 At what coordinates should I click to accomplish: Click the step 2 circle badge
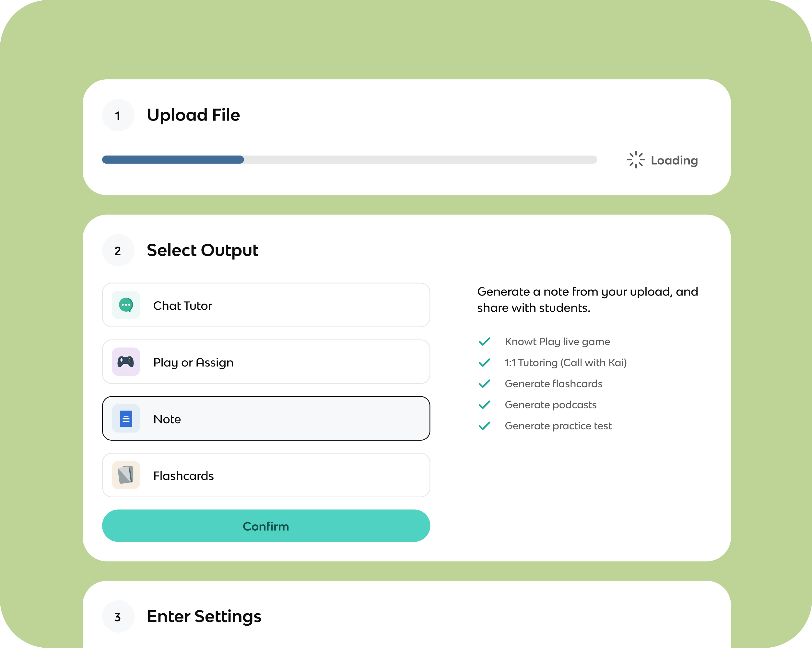coord(118,250)
